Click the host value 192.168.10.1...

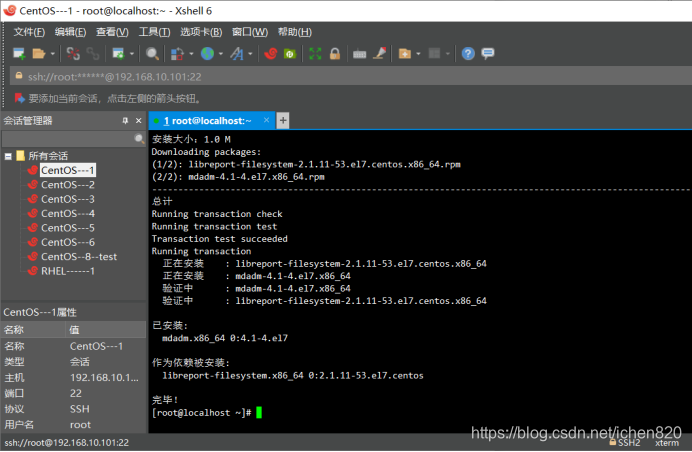pyautogui.click(x=104, y=378)
